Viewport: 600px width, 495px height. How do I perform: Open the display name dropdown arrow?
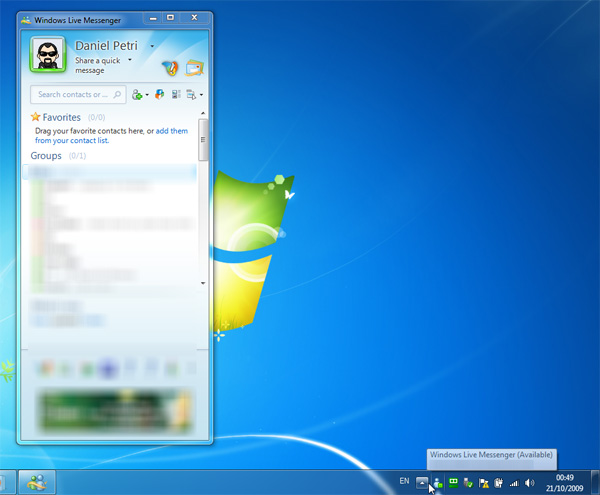coord(152,46)
